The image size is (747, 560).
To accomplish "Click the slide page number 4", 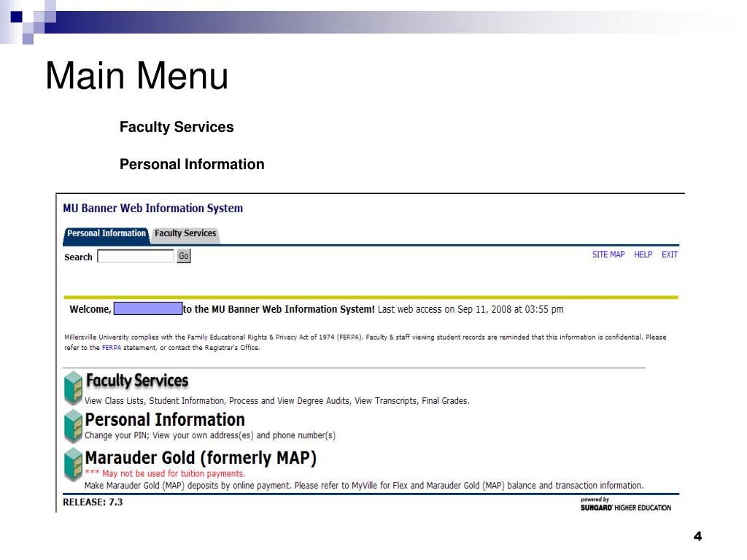I will 697,536.
